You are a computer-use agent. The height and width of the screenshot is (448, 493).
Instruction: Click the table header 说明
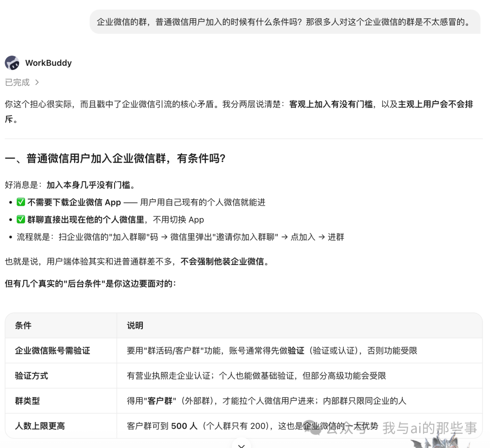(x=135, y=325)
